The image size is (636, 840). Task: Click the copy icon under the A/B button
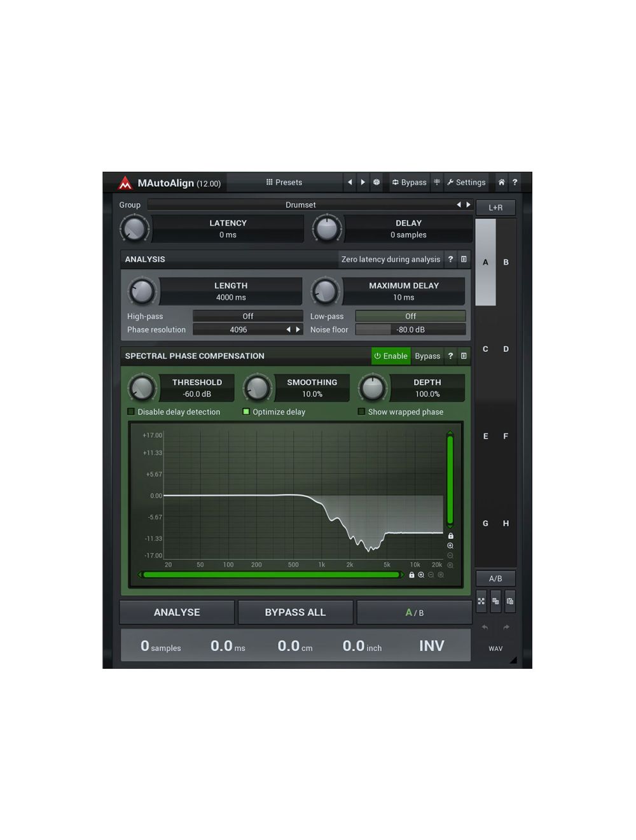tap(495, 601)
